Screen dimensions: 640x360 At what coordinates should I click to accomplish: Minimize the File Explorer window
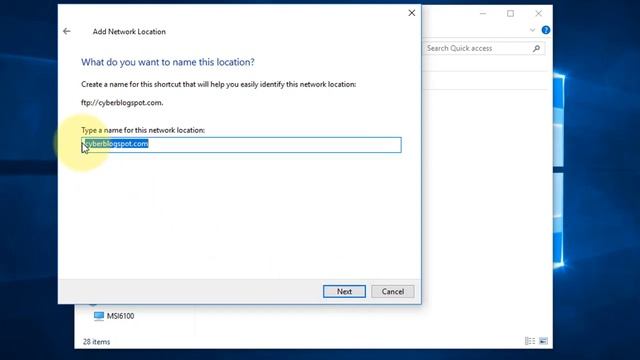click(483, 13)
